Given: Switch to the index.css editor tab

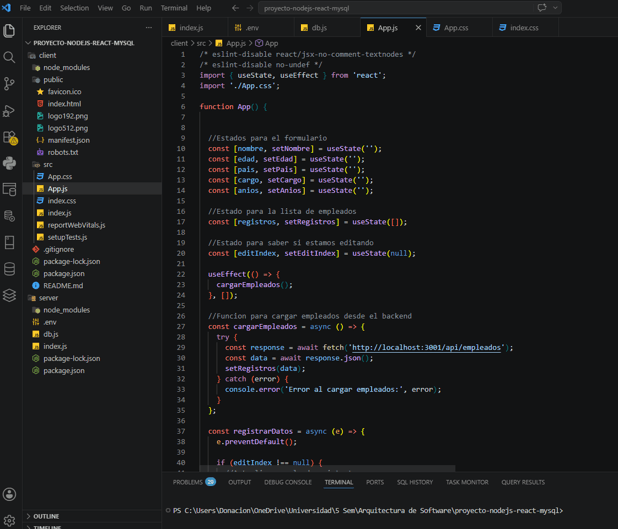Looking at the screenshot, I should coord(525,28).
